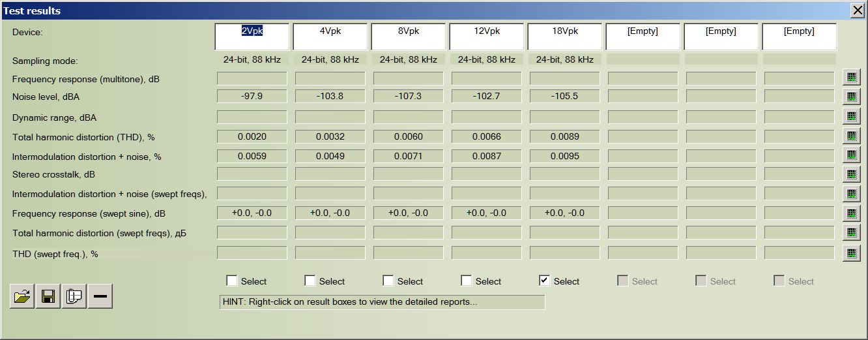This screenshot has height=340, width=868.
Task: Click the 8Vpk device name field
Action: 409,37
